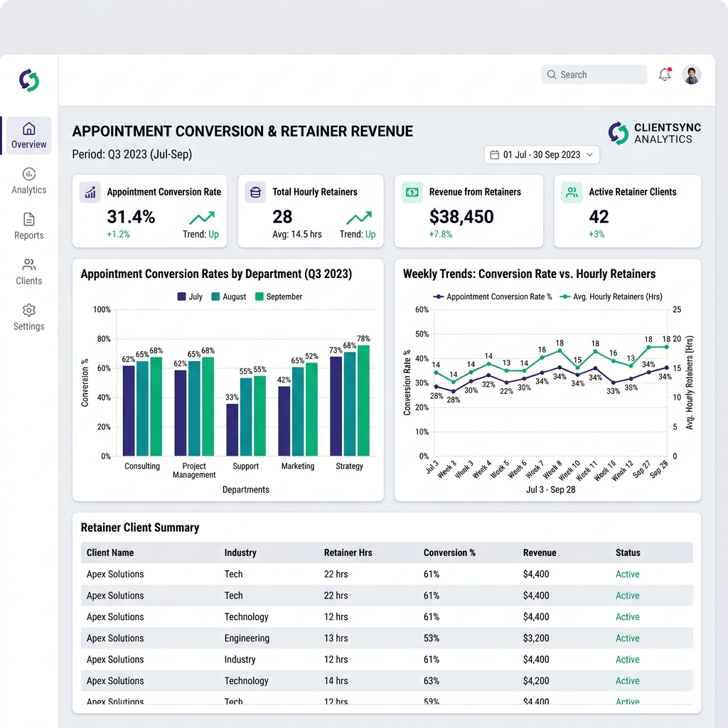Sort table by Revenue column header
The image size is (728, 728).
coord(540,552)
